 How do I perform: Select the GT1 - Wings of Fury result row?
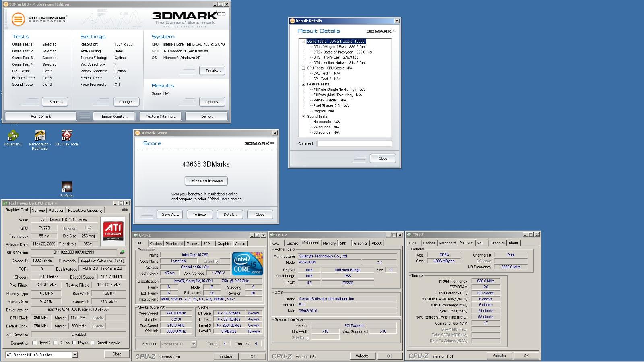[x=339, y=47]
